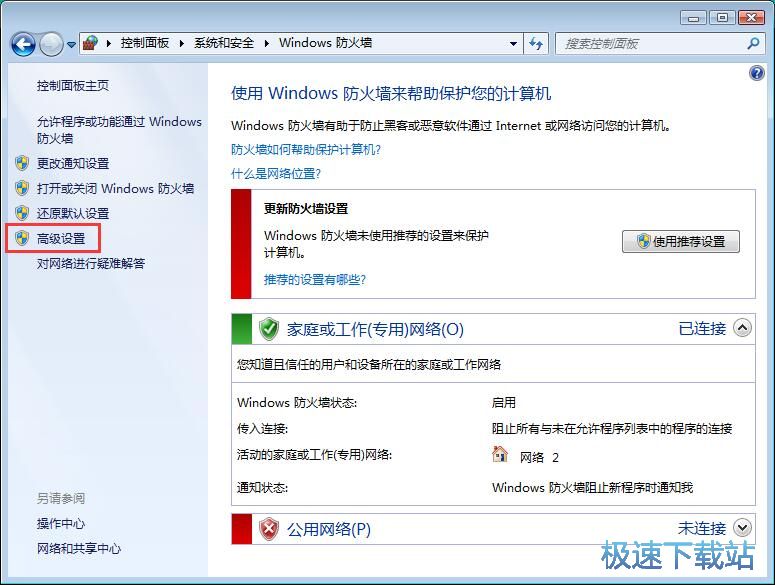This screenshot has height=585, width=775.
Task: Click the 已连接 status text
Action: [x=702, y=329]
